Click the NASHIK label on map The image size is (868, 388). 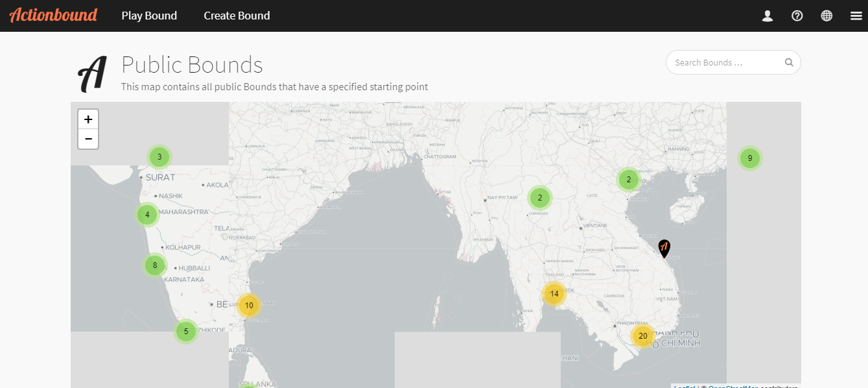(171, 196)
